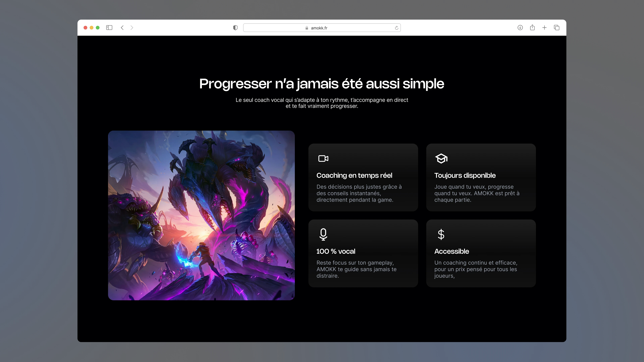Show tab overview icon
This screenshot has height=362, width=644.
click(x=557, y=28)
